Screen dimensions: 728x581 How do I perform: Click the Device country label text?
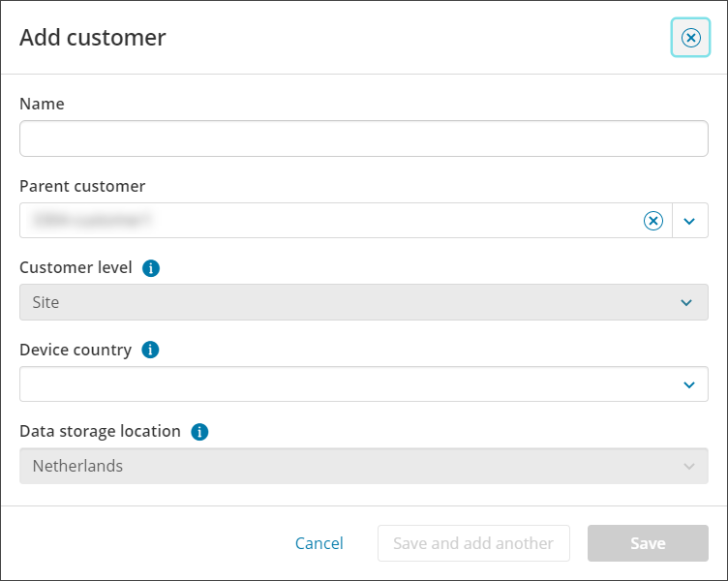76,350
